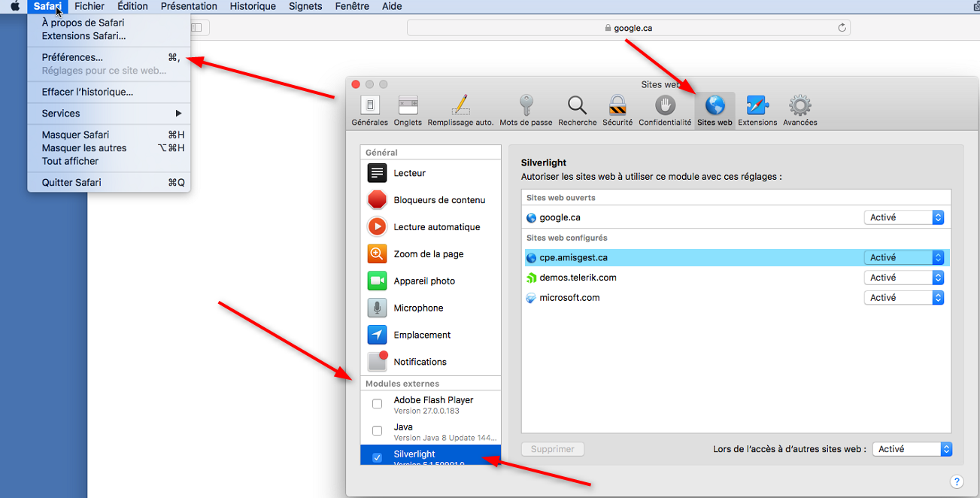Select Zoom de la page
This screenshot has height=498, width=980.
[x=430, y=254]
